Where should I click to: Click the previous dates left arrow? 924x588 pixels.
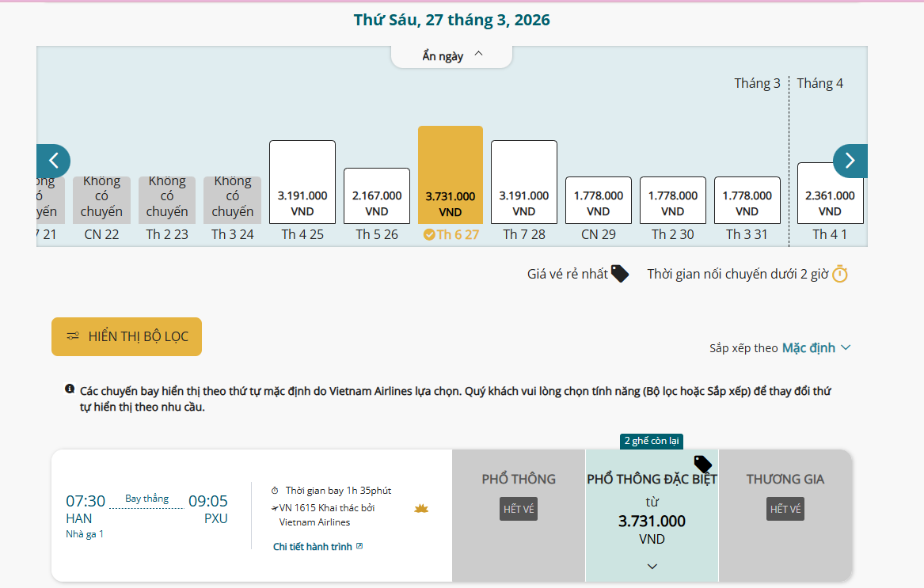[53, 161]
